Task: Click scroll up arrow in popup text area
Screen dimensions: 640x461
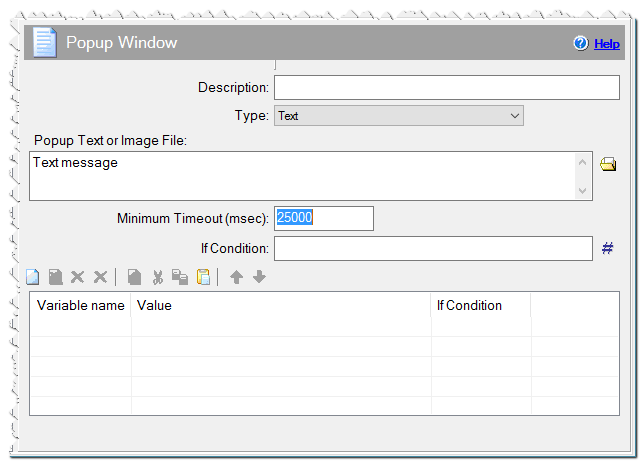Action: click(582, 163)
